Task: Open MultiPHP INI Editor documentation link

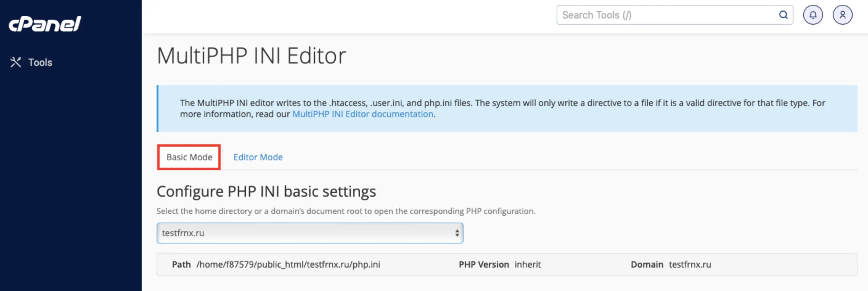Action: point(362,114)
